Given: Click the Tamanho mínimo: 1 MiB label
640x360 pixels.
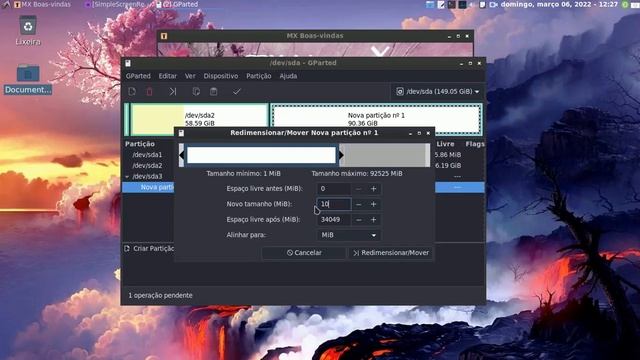Looking at the screenshot, I should pyautogui.click(x=243, y=173).
